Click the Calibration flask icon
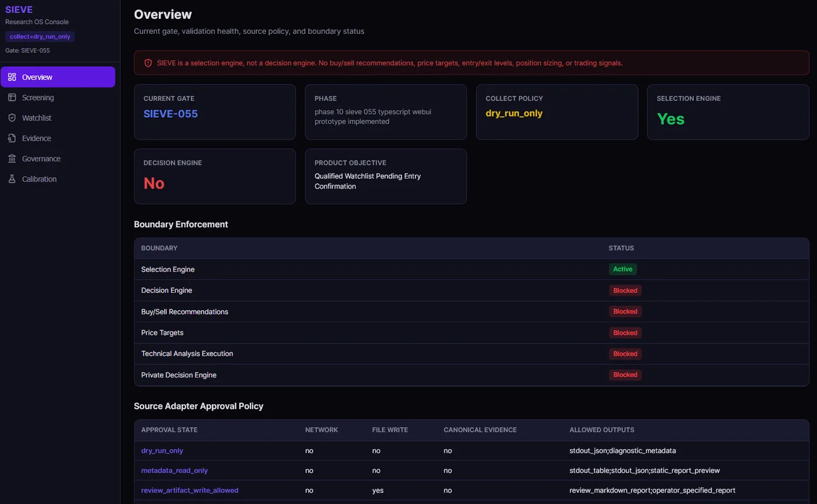Screen dimensions: 817x504 coord(12,179)
